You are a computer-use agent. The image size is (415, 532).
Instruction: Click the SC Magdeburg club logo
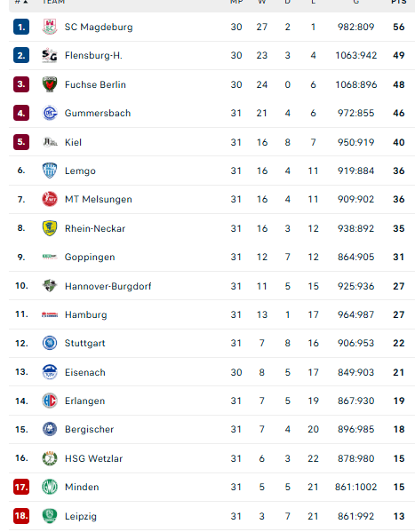(50, 27)
